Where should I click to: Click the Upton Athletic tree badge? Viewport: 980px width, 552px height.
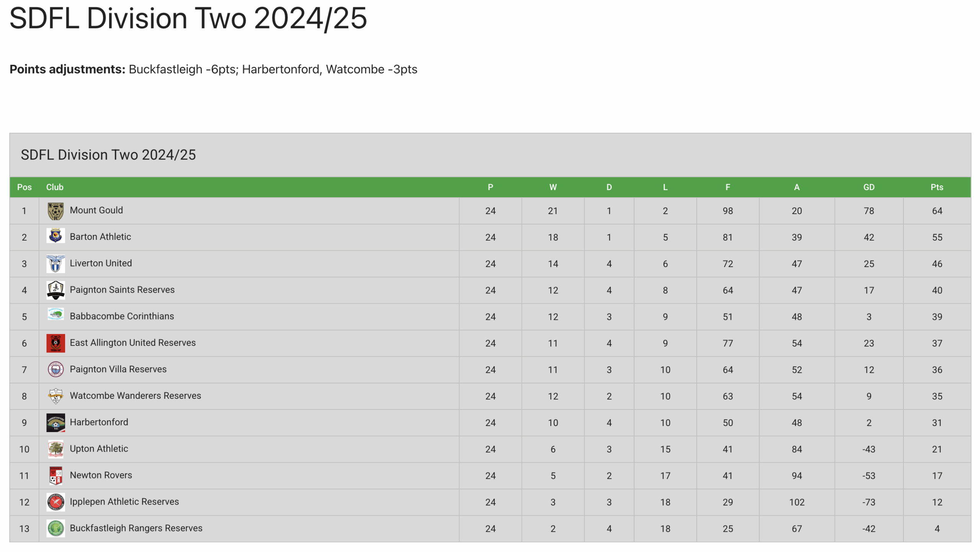pos(56,449)
